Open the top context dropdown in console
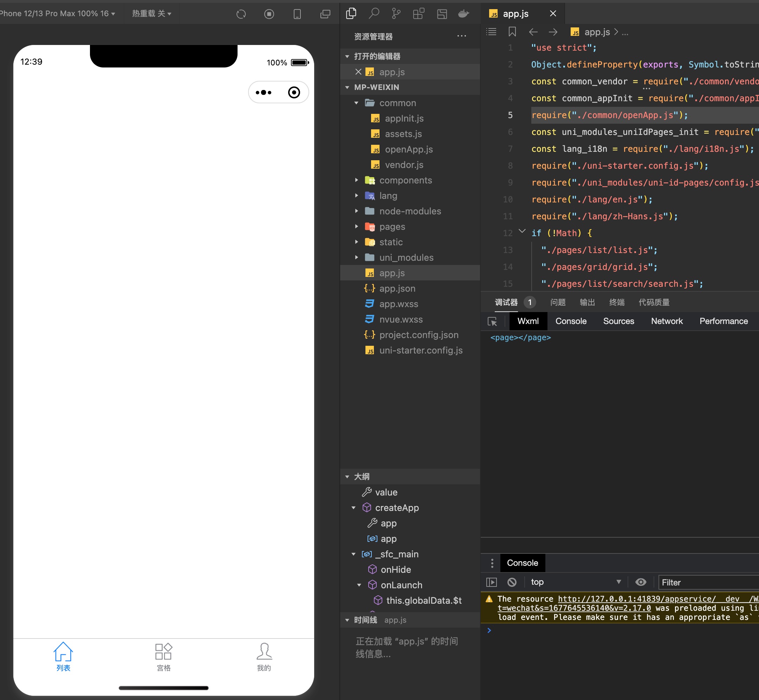 576,582
